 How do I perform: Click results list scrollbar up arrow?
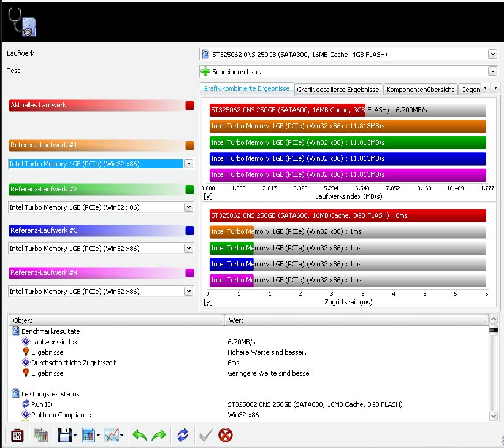pos(494,319)
